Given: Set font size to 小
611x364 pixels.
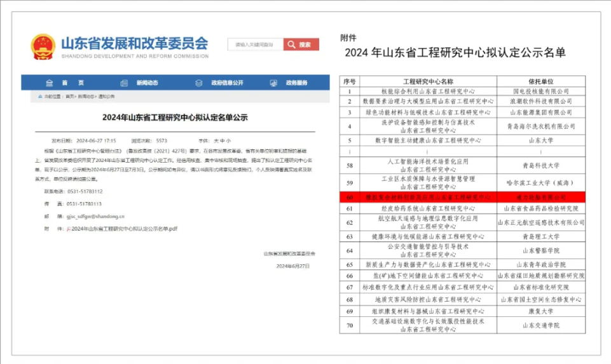Looking at the screenshot, I should click(229, 140).
